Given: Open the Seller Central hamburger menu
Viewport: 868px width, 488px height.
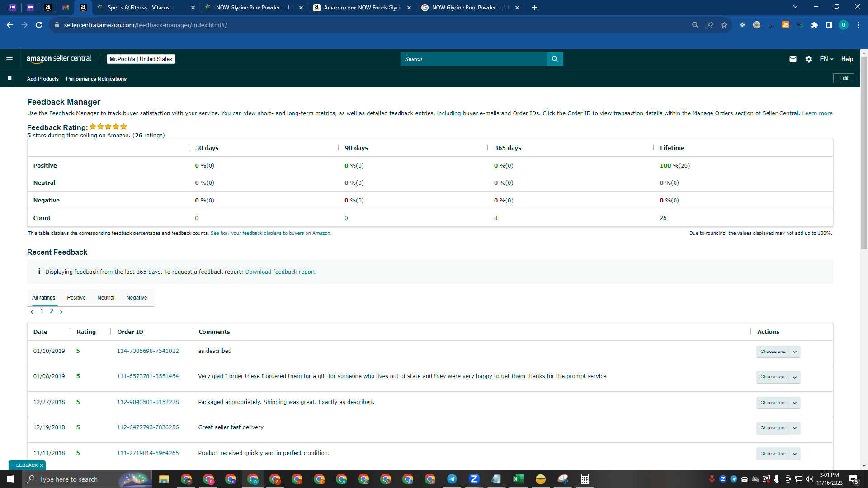Looking at the screenshot, I should [x=9, y=59].
